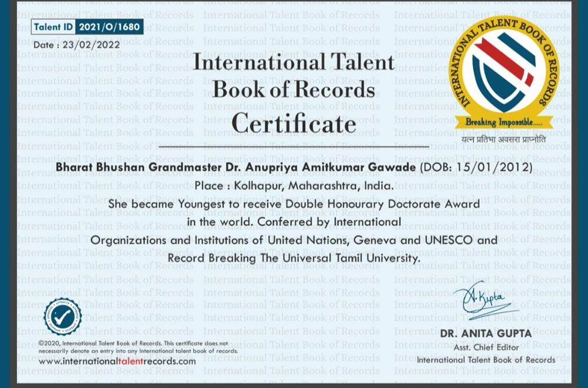
Task: Click the 'International Talent' heading line
Action: 293,62
